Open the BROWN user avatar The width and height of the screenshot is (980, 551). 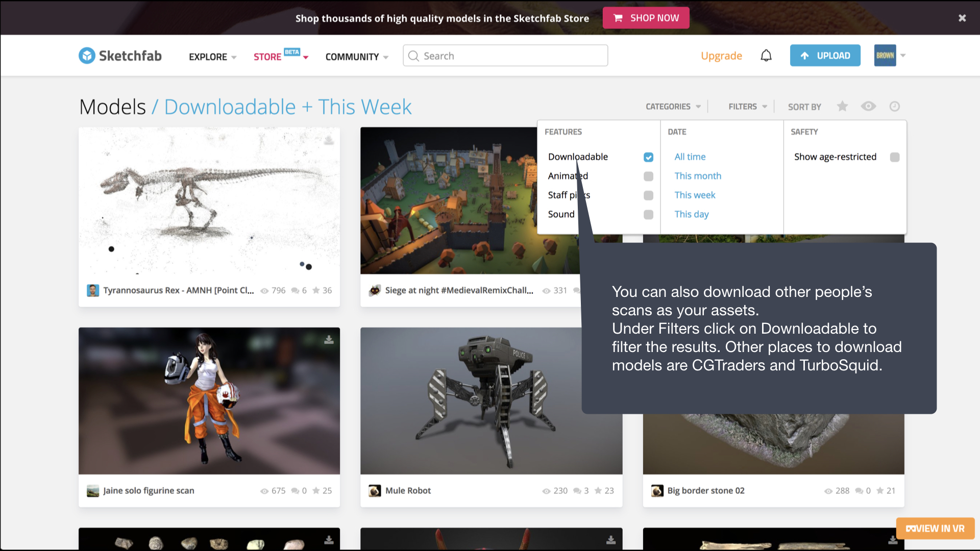pos(885,56)
